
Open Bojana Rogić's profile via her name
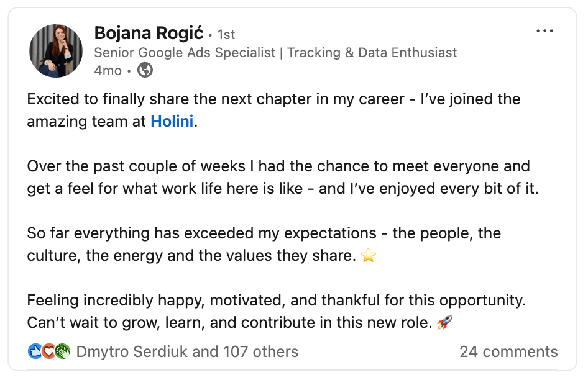pyautogui.click(x=149, y=33)
